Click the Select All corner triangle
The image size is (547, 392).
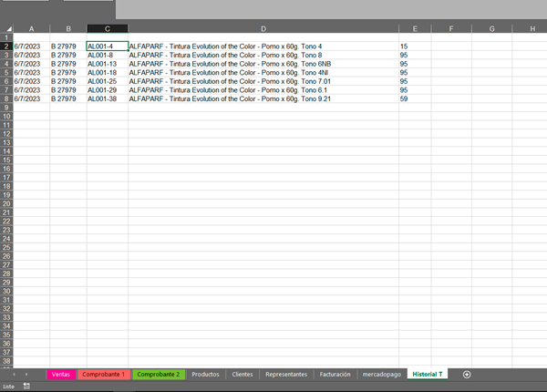[9, 28]
